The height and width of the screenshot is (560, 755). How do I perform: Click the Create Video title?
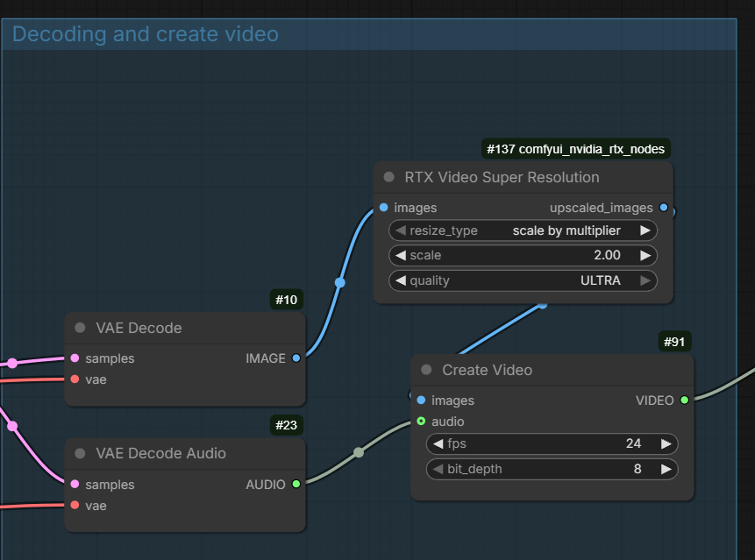pyautogui.click(x=488, y=370)
